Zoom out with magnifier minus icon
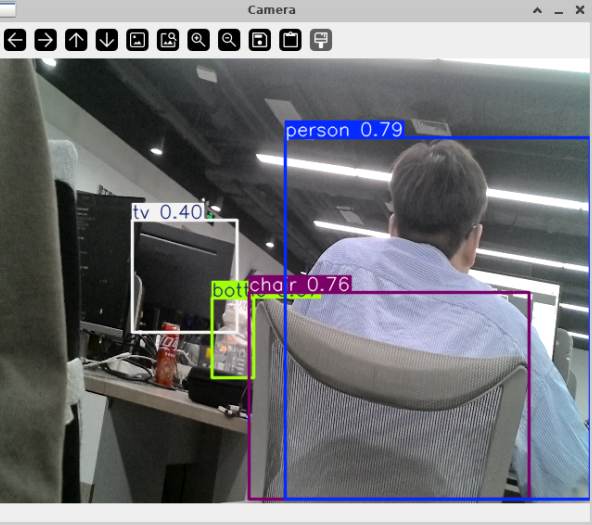The width and height of the screenshot is (592, 525). tap(229, 40)
